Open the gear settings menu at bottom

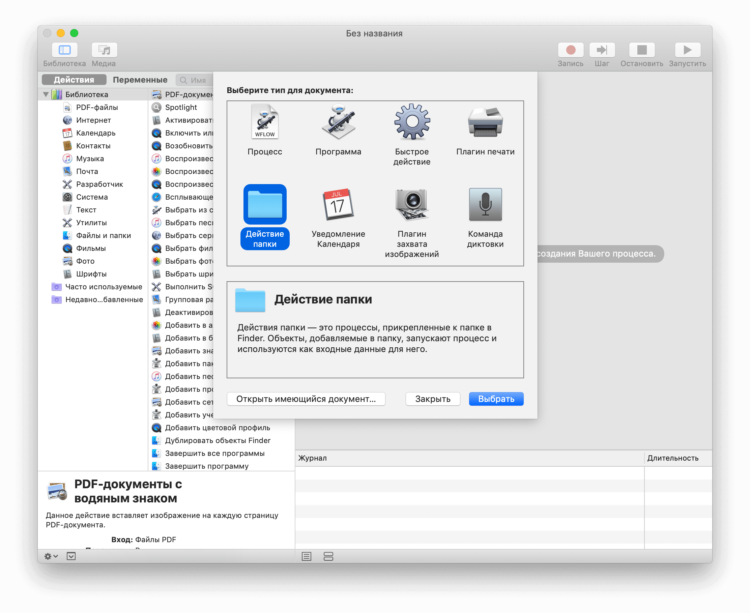point(51,556)
